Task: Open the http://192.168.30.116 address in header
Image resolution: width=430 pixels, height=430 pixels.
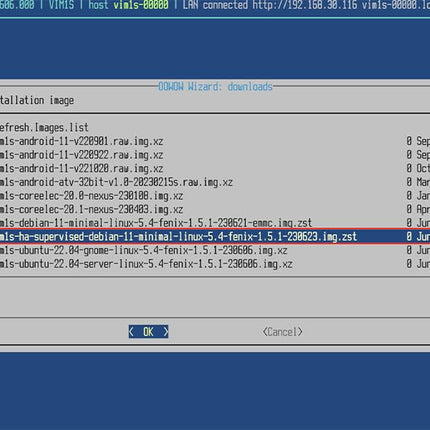Action: 305,5
